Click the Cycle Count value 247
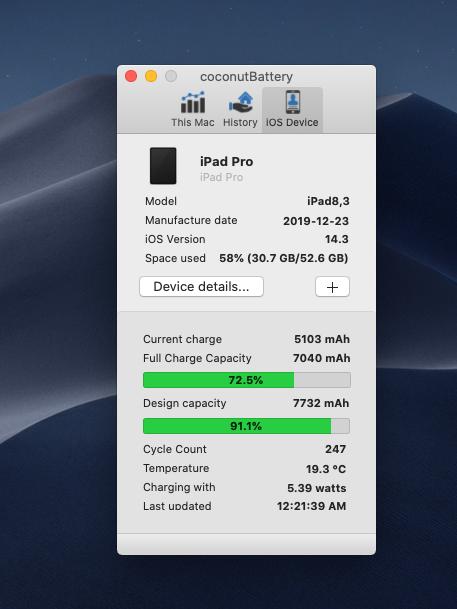Viewport: 457px width, 609px height. click(335, 449)
